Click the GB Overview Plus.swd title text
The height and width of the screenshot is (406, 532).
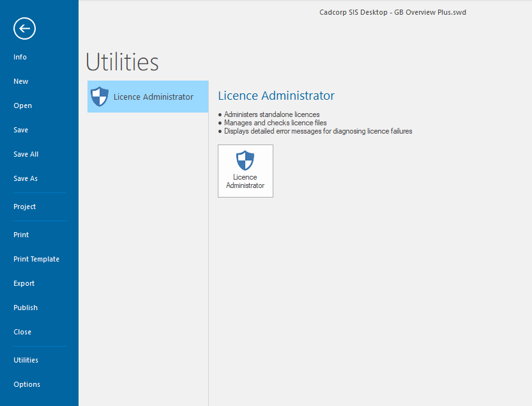coord(392,12)
